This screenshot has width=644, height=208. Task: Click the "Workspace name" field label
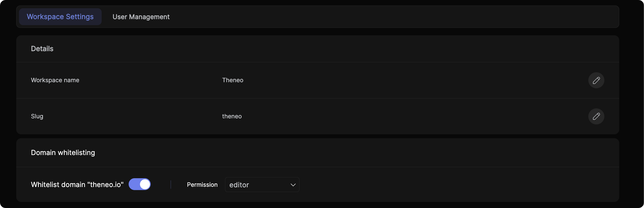click(55, 80)
